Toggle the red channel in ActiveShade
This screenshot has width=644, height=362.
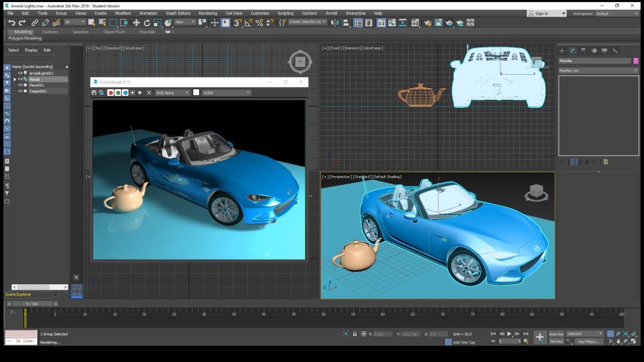pyautogui.click(x=111, y=93)
